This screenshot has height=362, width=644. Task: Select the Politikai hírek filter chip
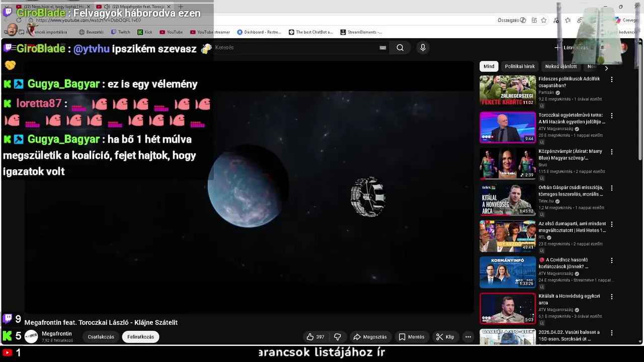click(520, 66)
